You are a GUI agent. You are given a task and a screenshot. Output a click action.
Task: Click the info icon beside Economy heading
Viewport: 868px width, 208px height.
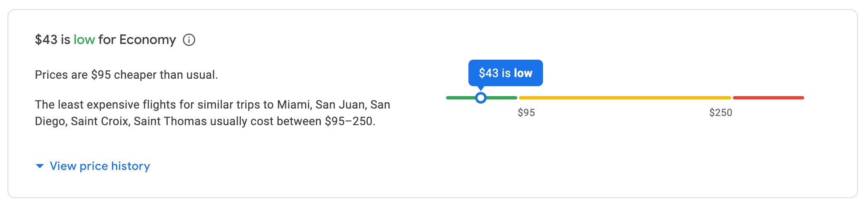[189, 40]
